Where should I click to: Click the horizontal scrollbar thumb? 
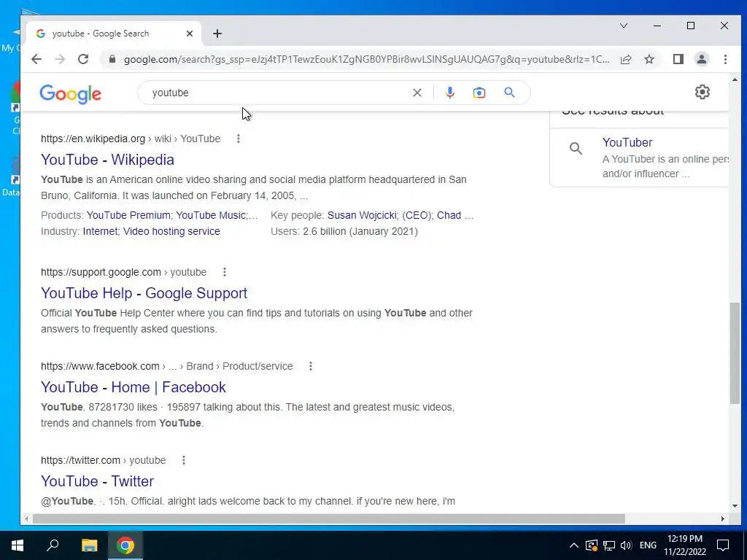(x=328, y=518)
